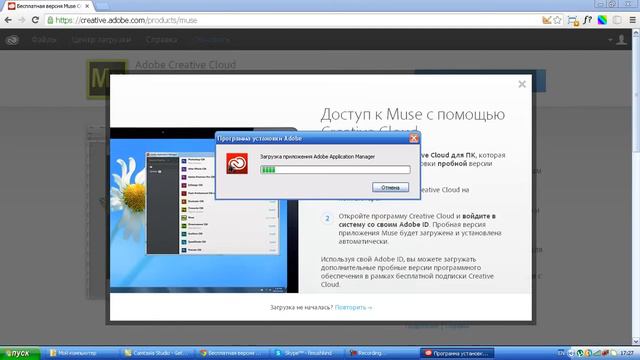Switch to Recording in taskbar
640x360 pixels.
tap(382, 353)
